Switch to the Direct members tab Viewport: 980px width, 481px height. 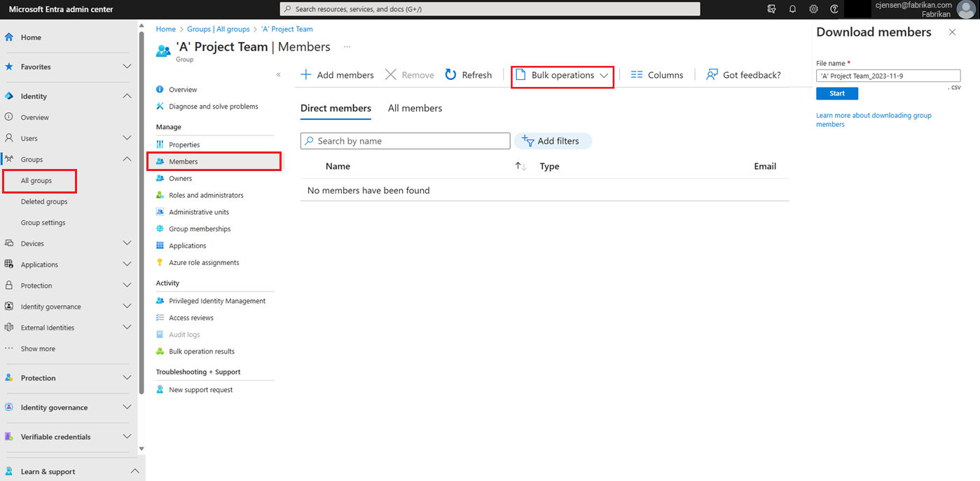point(336,108)
